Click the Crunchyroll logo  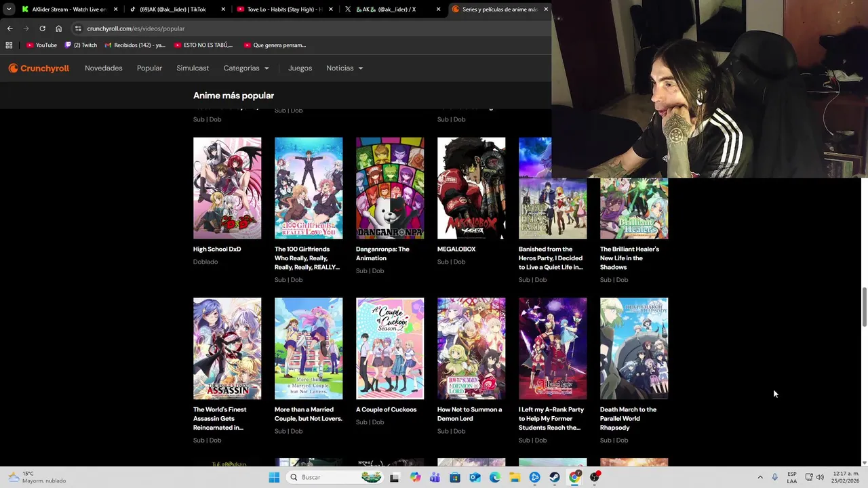39,68
